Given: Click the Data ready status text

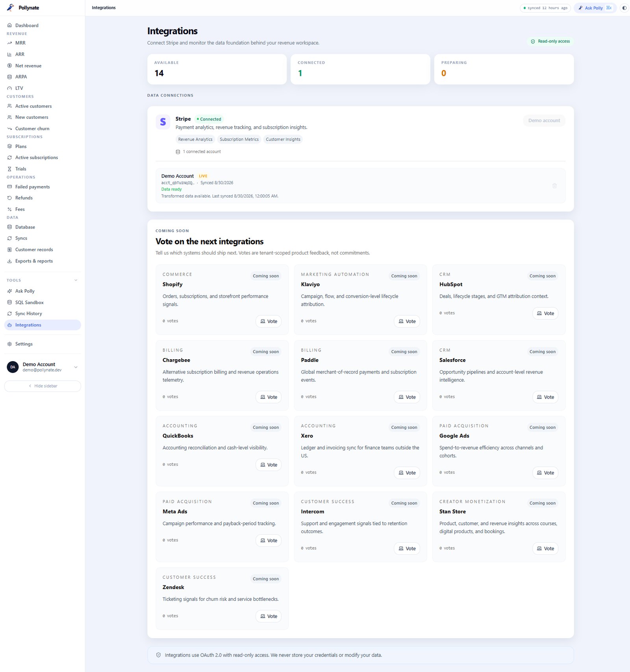Looking at the screenshot, I should (172, 189).
